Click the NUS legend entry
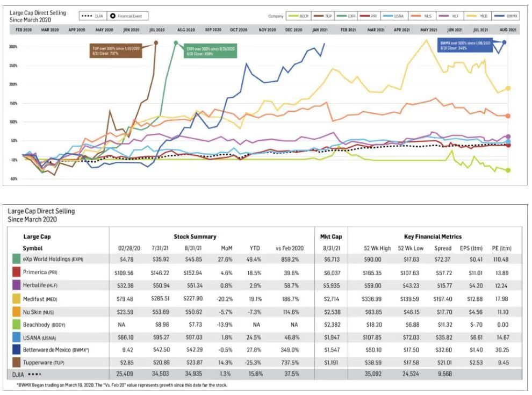The image size is (532, 395). 421,16
